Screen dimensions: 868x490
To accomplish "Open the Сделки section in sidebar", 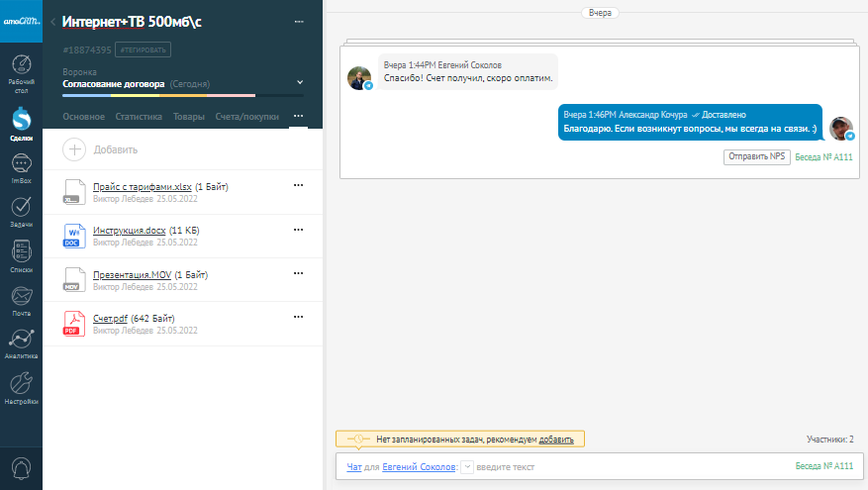I will [x=21, y=123].
